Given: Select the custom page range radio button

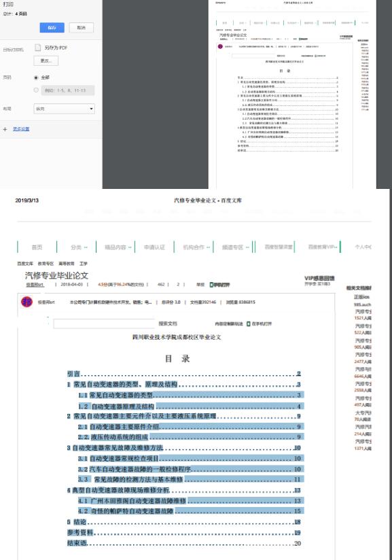Looking at the screenshot, I should pos(36,90).
